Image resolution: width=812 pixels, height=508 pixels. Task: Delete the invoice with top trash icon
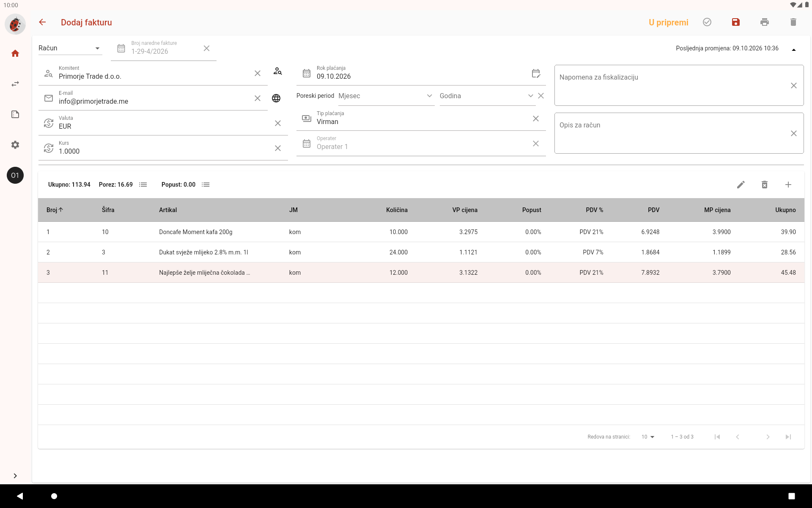click(x=793, y=22)
